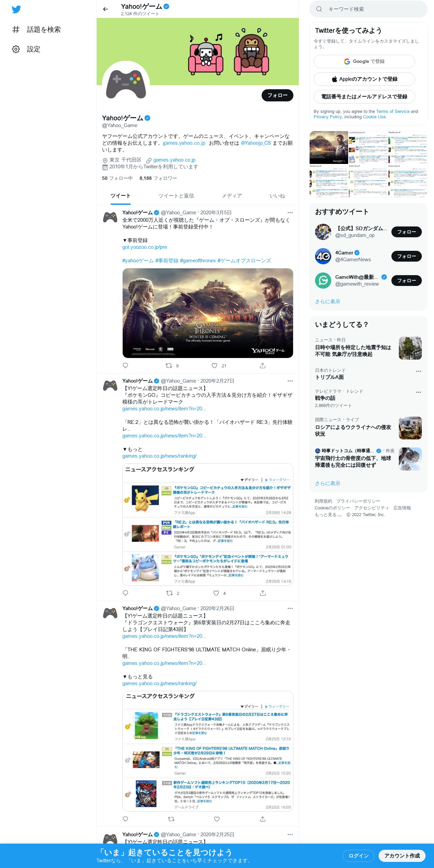
Task: Open more options on March 5 tweet
Action: 290,213
